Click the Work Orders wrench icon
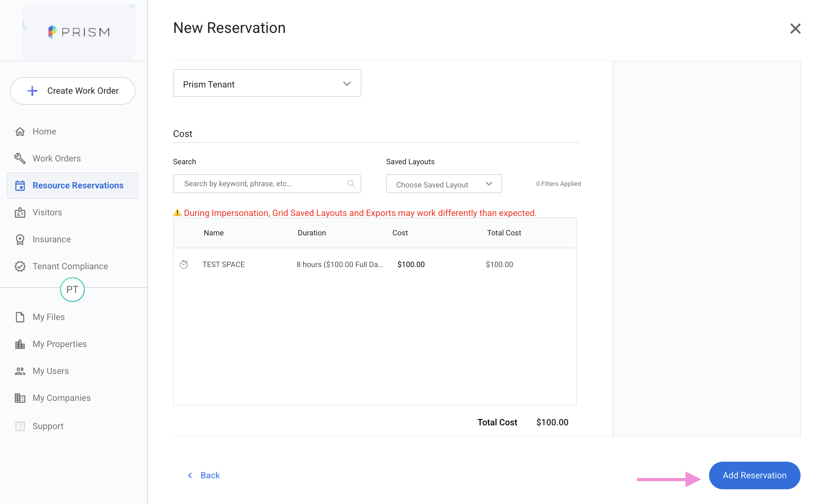The image size is (820, 504). pyautogui.click(x=20, y=159)
